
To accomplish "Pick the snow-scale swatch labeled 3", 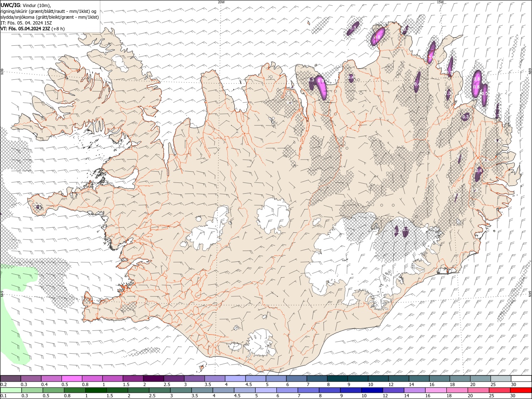I will [x=195, y=379].
